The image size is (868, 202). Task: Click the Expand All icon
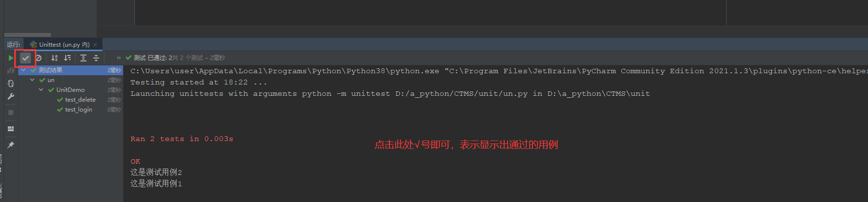tap(83, 58)
